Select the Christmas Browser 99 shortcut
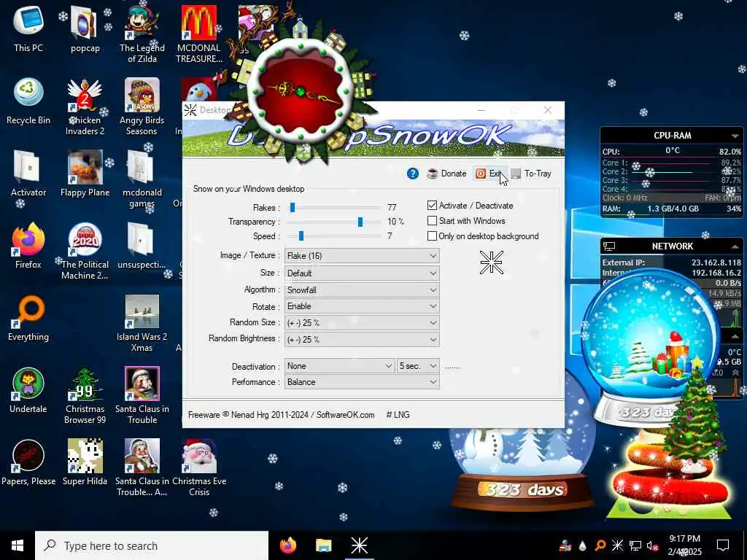Viewport: 747px width, 560px height. tap(85, 396)
